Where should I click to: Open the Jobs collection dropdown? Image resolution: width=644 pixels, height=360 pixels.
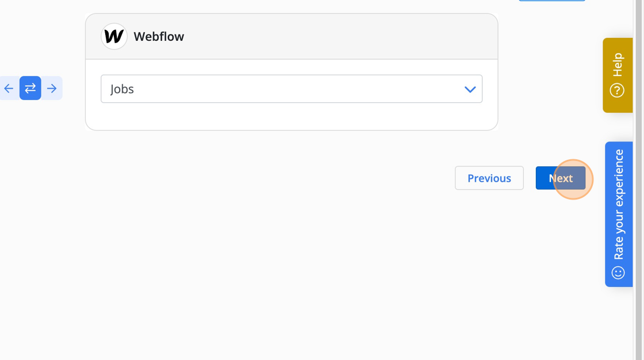click(292, 89)
